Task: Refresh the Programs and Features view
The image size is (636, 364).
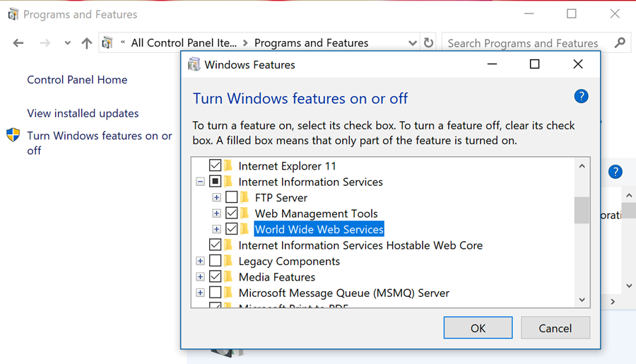Action: [428, 42]
